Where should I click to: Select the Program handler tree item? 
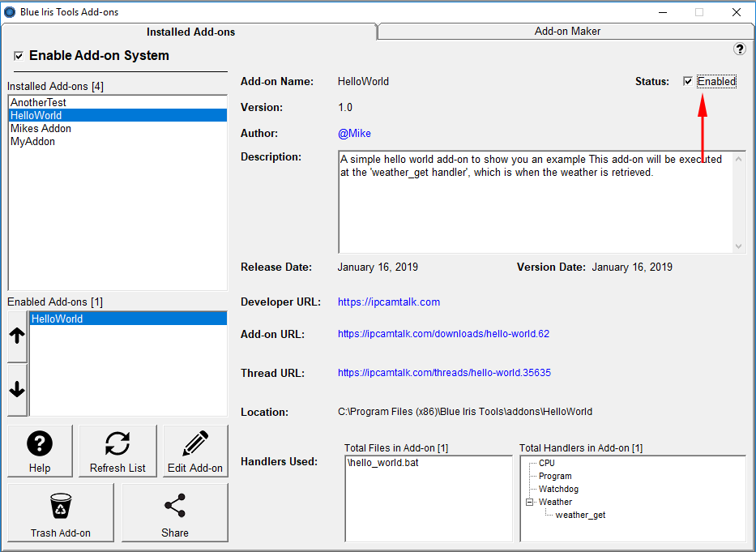555,477
